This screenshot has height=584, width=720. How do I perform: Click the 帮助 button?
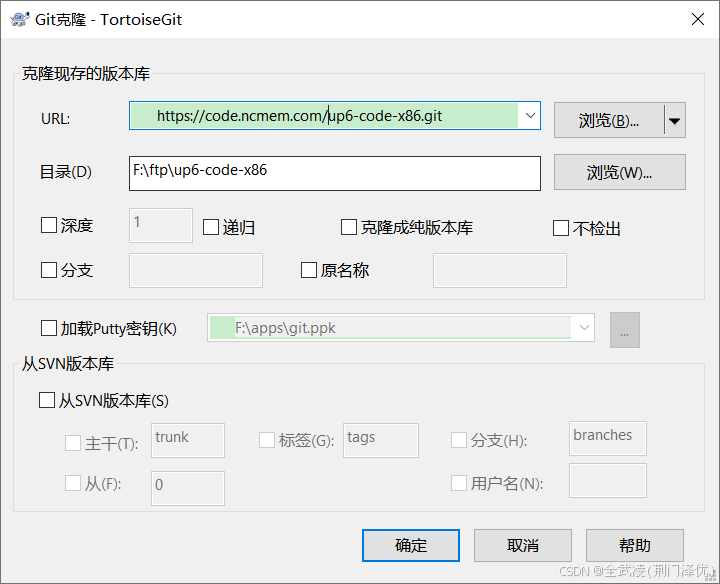pos(635,545)
